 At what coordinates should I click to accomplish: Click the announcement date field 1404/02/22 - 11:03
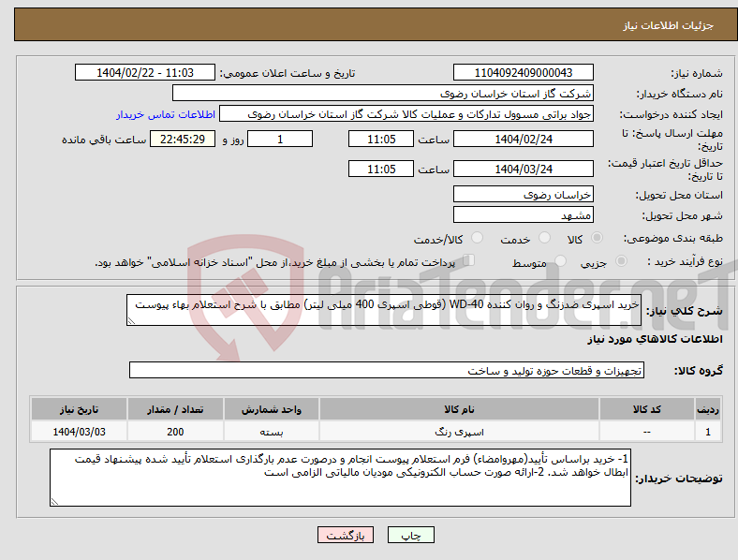tap(145, 72)
